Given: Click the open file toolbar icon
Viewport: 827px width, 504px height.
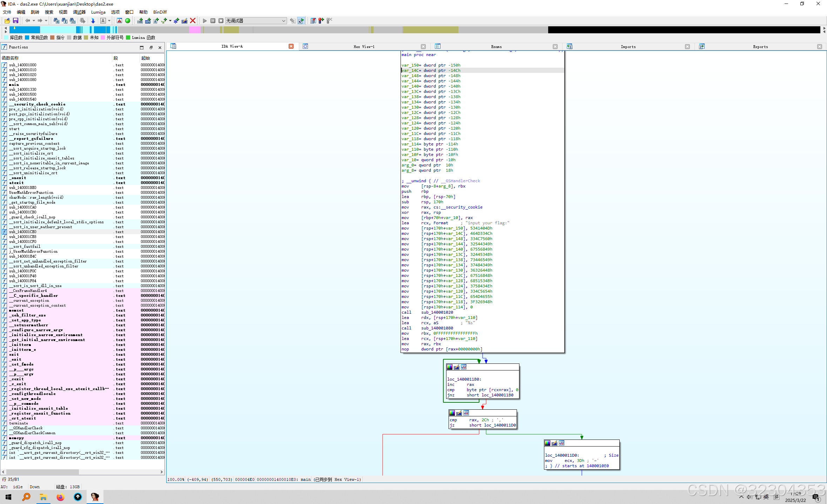Looking at the screenshot, I should (7, 21).
